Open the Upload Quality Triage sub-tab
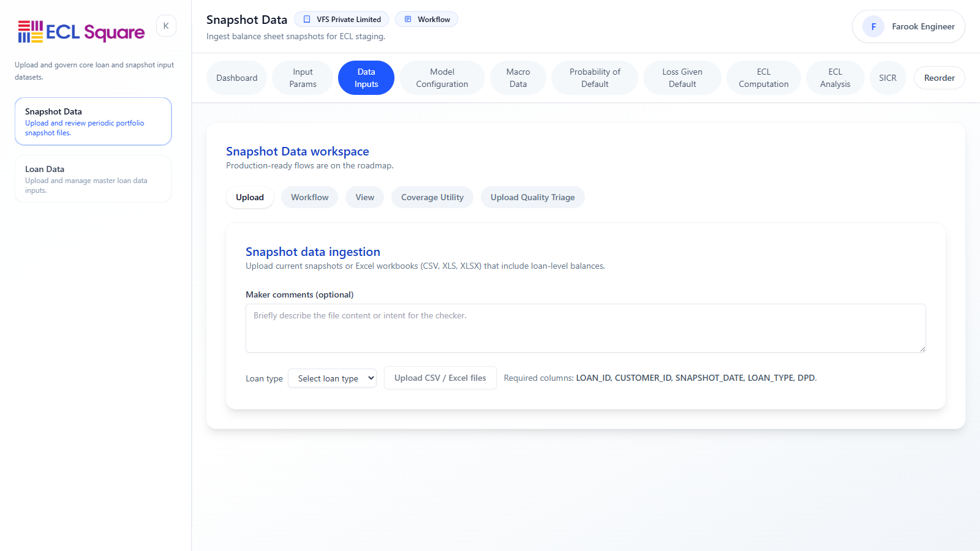The height and width of the screenshot is (551, 980). (x=533, y=197)
